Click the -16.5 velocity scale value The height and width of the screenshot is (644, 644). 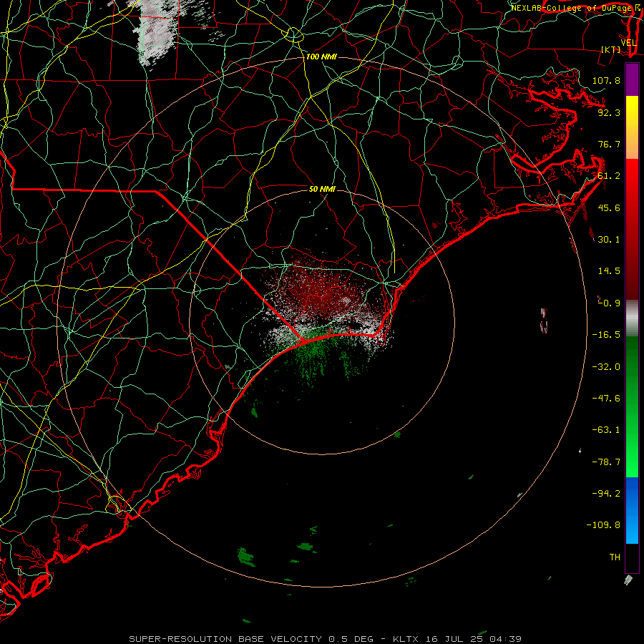click(606, 335)
